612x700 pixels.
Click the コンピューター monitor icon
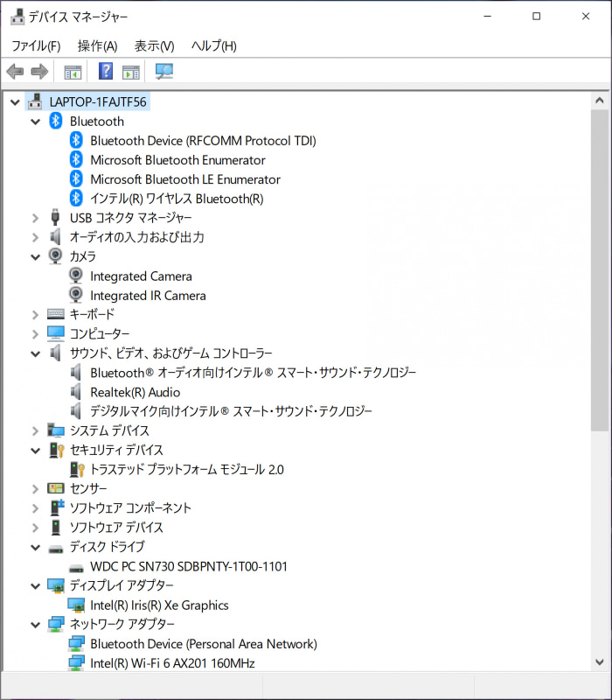pos(56,333)
